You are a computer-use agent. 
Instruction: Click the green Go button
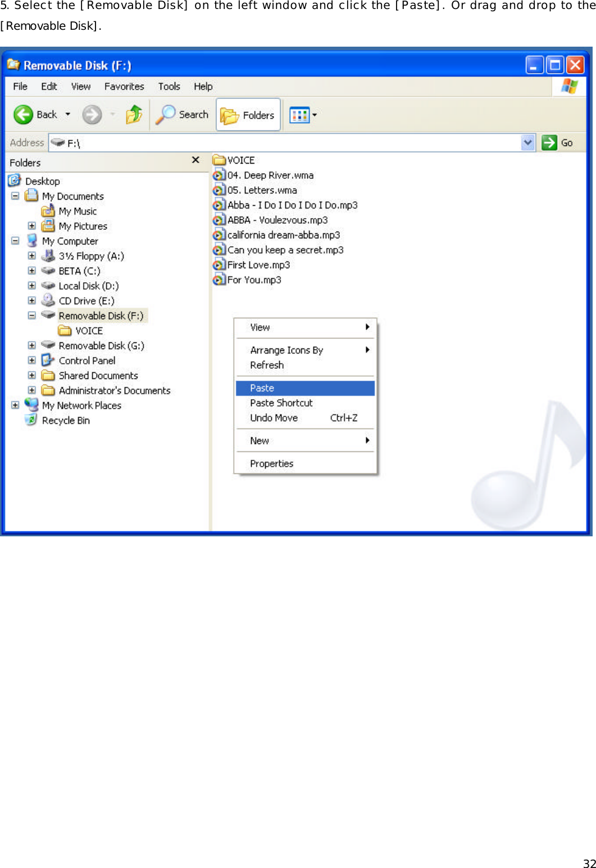tap(557, 143)
